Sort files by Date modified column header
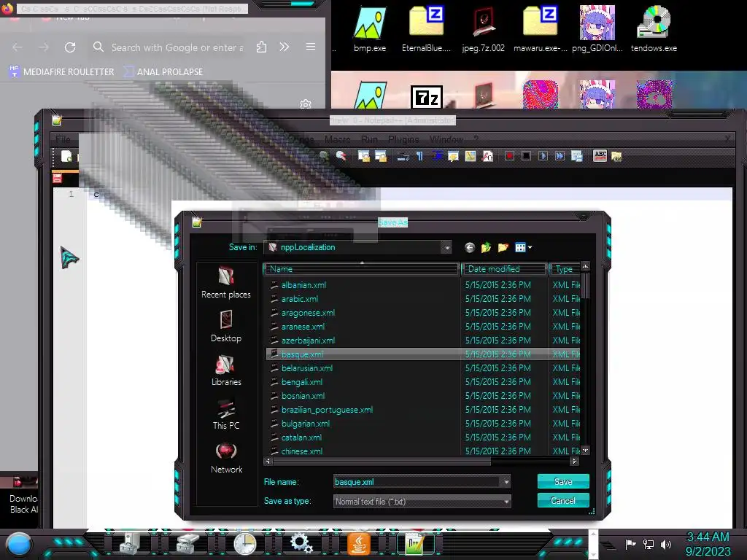This screenshot has width=747, height=560. tap(503, 269)
